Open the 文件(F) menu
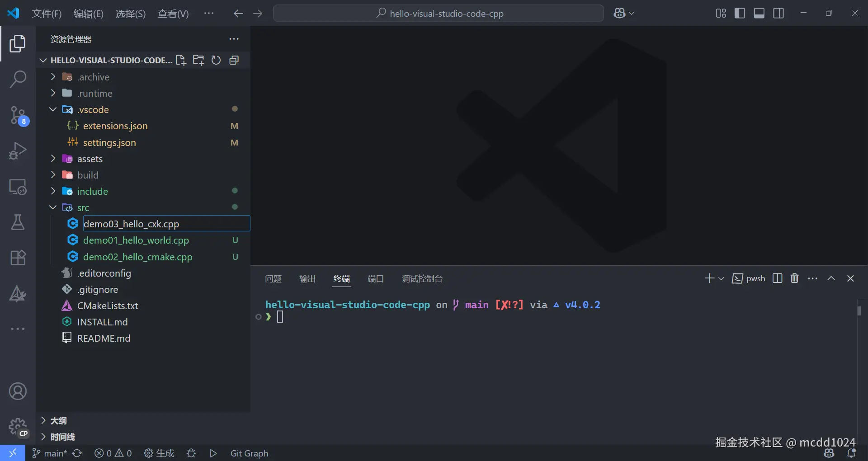Screen dimensions: 868x461 click(x=47, y=14)
